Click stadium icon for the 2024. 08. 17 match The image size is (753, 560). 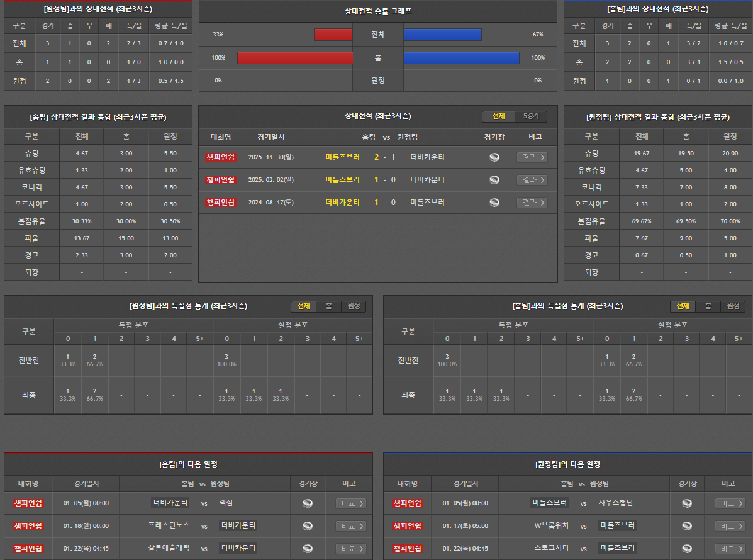[494, 203]
